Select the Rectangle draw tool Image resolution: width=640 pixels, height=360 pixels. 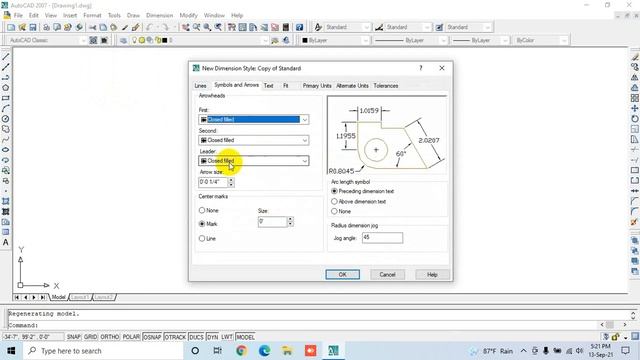pyautogui.click(x=6, y=98)
